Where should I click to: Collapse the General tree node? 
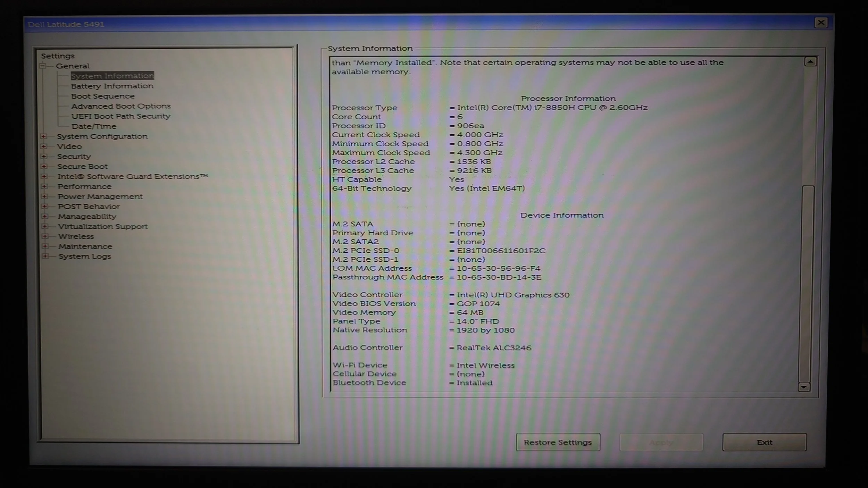tap(43, 66)
